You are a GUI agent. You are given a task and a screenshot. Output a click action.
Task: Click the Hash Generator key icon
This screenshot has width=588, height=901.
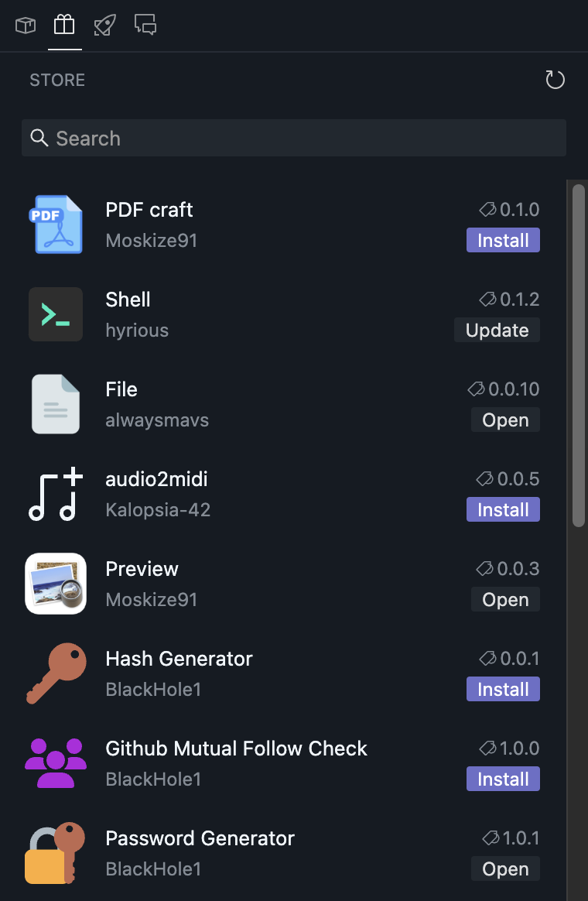pyautogui.click(x=56, y=673)
